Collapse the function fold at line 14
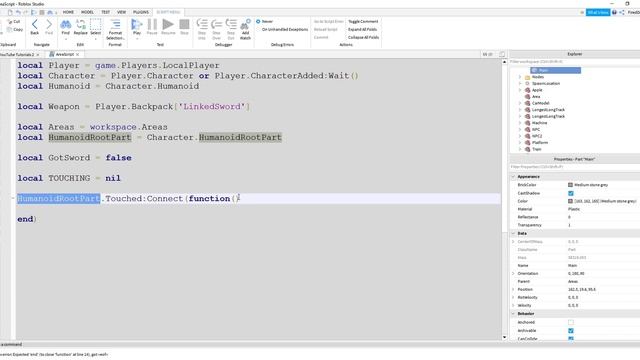The width and height of the screenshot is (640, 360). 13,198
